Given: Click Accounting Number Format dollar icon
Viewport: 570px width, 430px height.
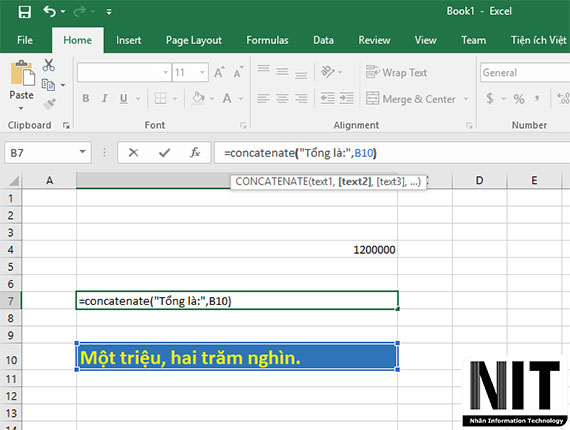Looking at the screenshot, I should 490,99.
